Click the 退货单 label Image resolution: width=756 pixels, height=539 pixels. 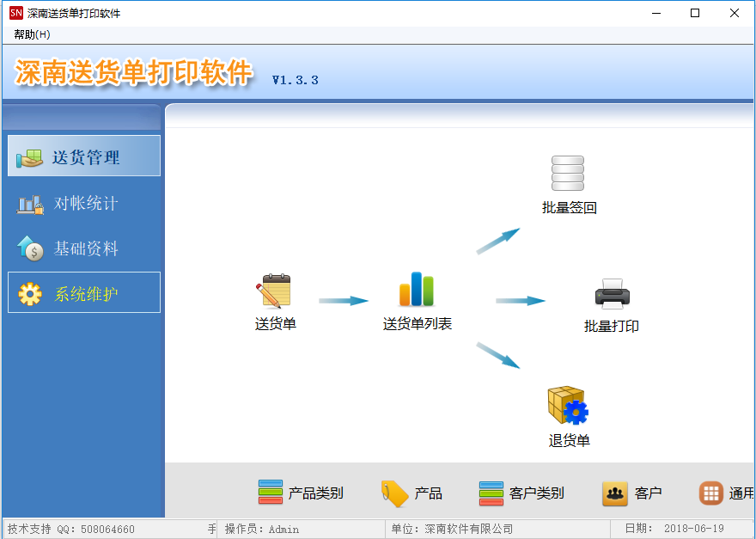pyautogui.click(x=569, y=440)
